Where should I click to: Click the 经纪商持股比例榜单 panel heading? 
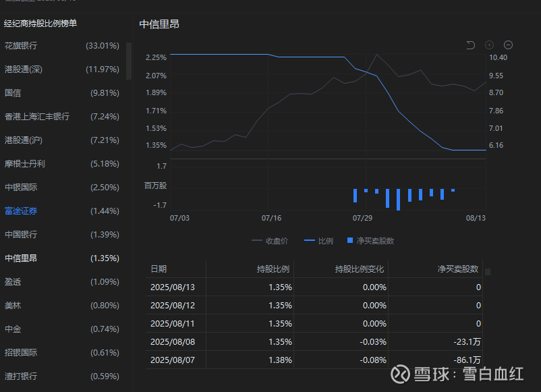click(x=40, y=24)
